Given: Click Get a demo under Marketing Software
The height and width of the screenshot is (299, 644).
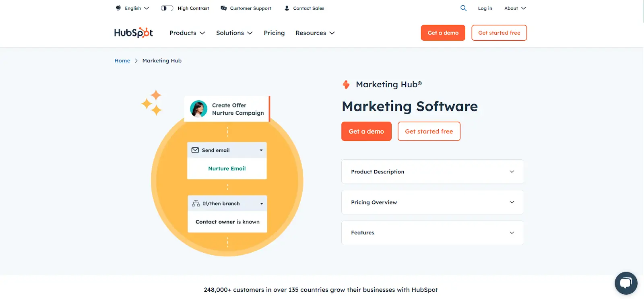Looking at the screenshot, I should coord(366,131).
